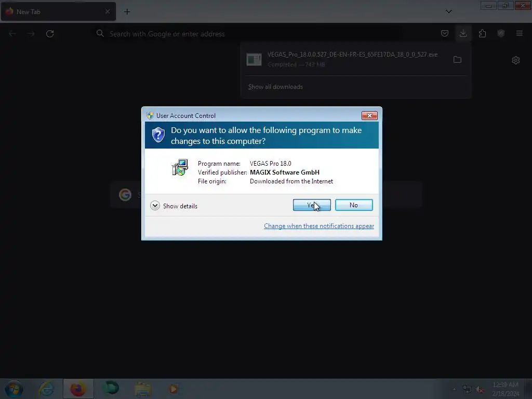The width and height of the screenshot is (532, 399).
Task: Click the VEGAS Pro installer program icon
Action: point(180,167)
